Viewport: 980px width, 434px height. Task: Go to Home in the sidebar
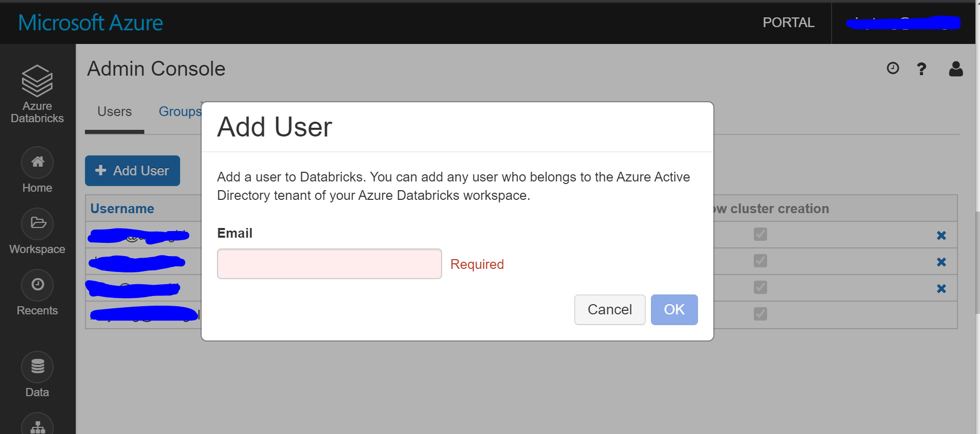[37, 170]
